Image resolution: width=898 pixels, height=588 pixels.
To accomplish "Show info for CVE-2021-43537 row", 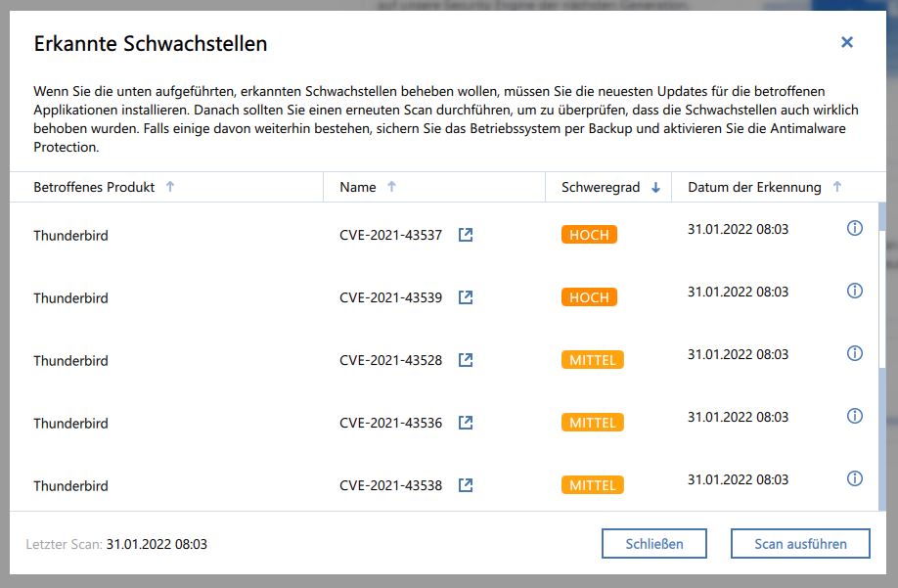I will 854,228.
